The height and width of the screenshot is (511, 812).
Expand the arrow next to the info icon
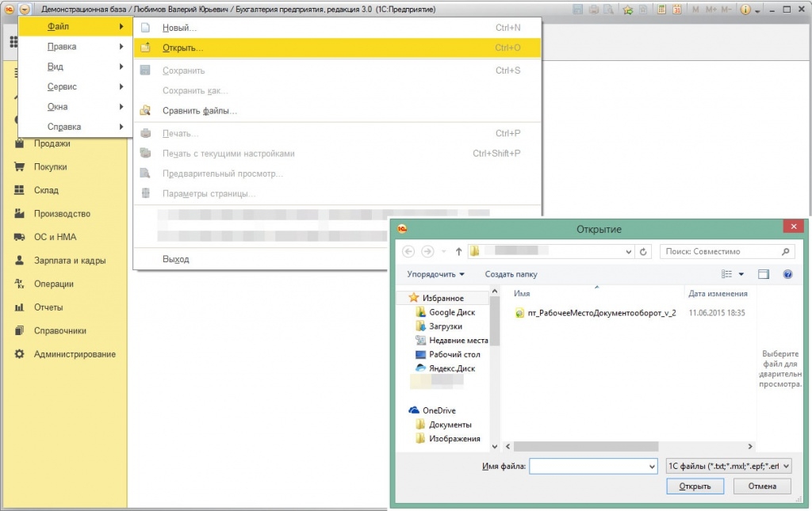point(757,10)
